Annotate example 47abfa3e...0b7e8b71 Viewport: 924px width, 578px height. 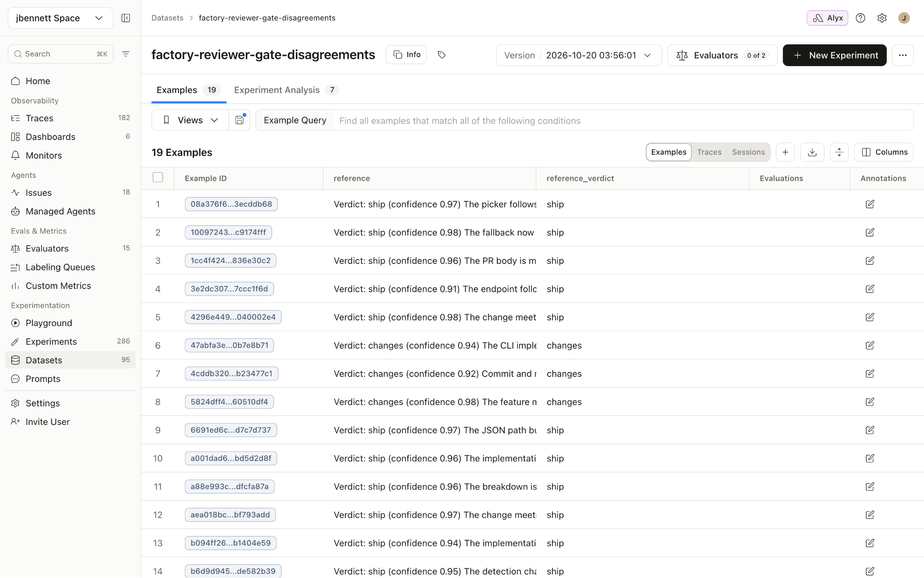click(x=870, y=345)
